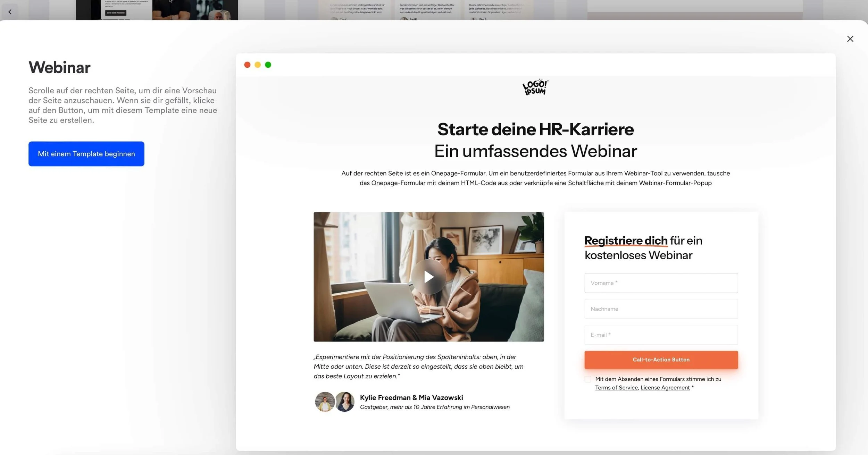Check the terms agreement checkbox

588,379
